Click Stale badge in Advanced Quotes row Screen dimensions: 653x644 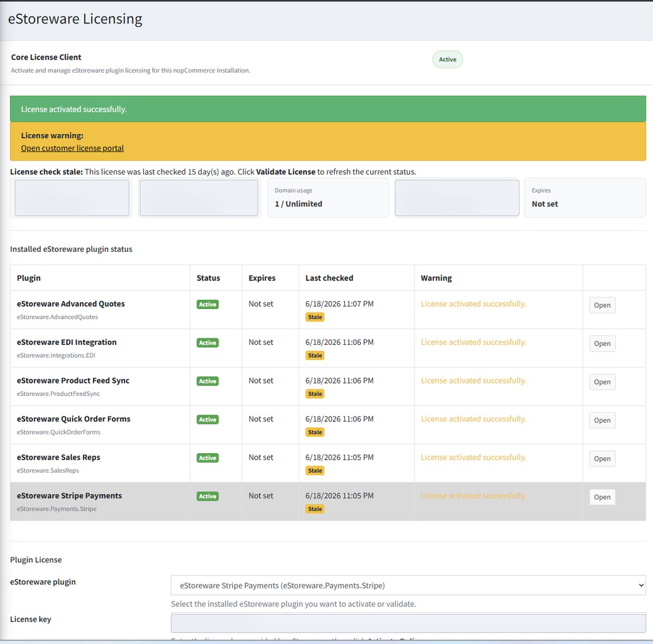tap(315, 317)
